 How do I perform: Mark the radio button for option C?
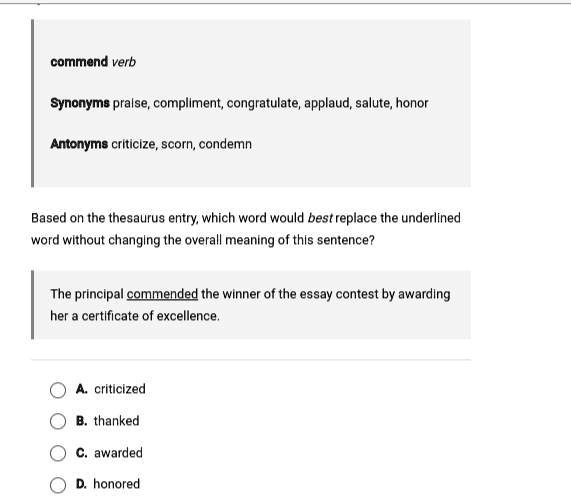coord(58,453)
